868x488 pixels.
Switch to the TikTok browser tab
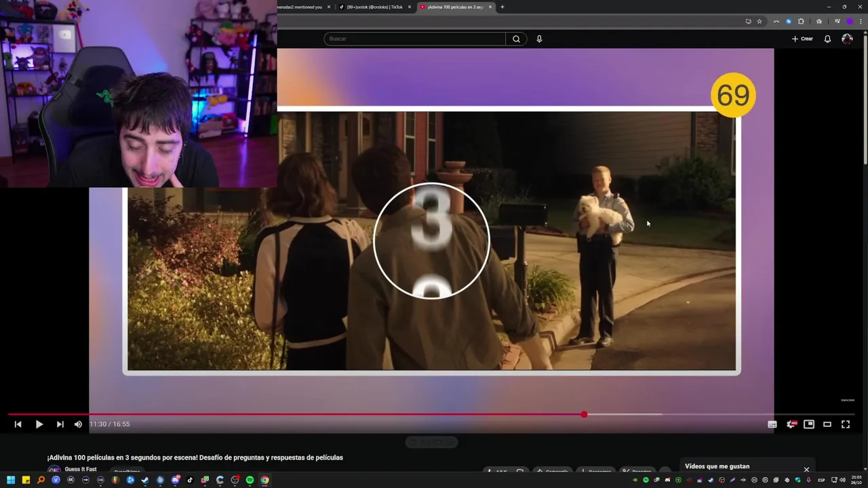tap(375, 7)
